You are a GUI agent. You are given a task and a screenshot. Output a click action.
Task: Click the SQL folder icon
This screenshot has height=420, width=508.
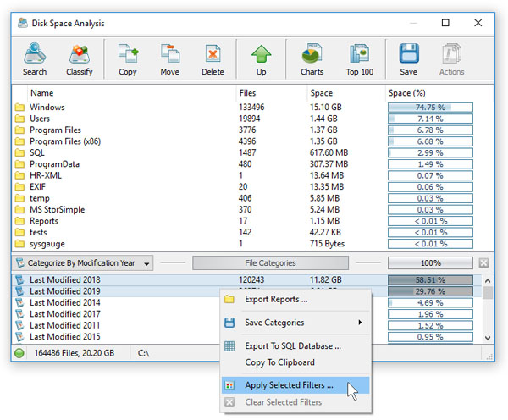pos(19,152)
